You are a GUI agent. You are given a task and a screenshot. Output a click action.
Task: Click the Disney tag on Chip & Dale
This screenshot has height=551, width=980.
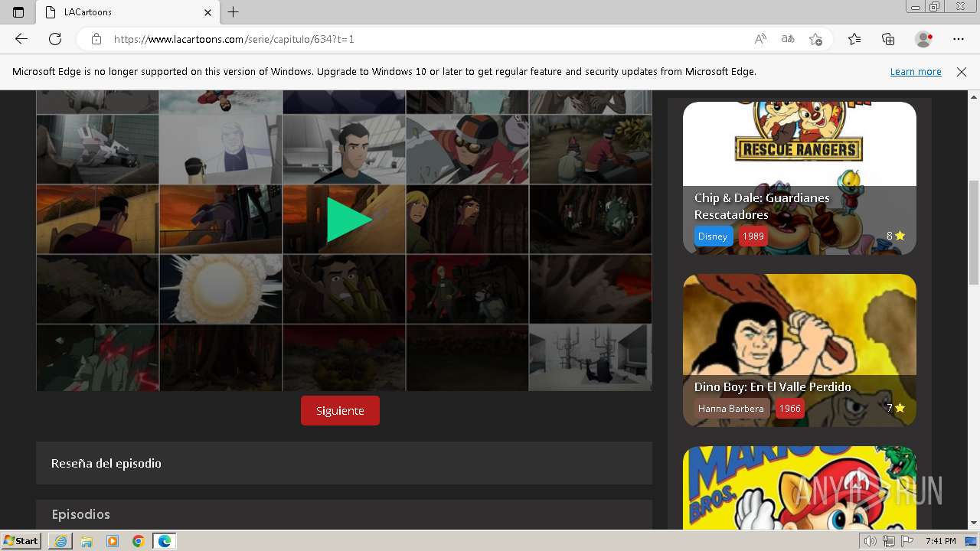coord(712,236)
